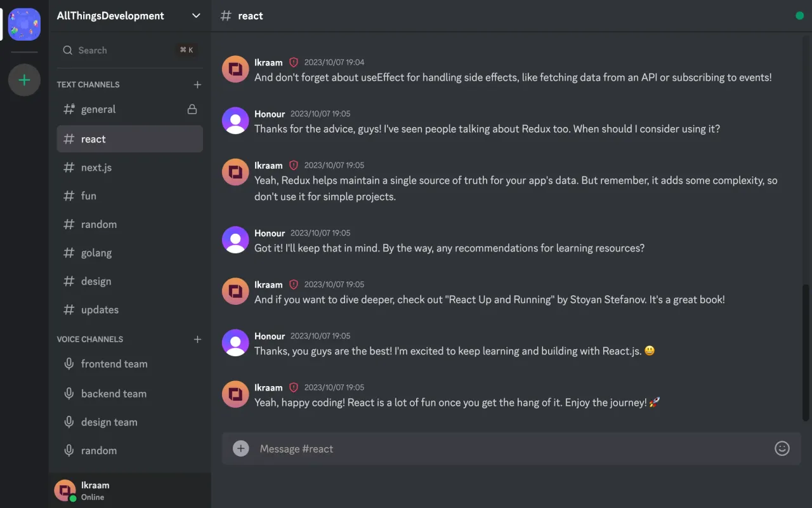Select the design team voice channel
Screen dimensions: 812x508
[x=109, y=422]
